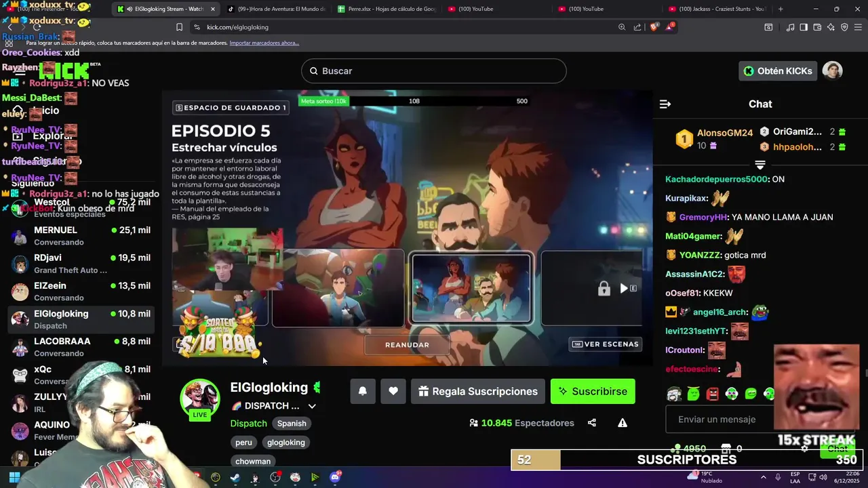The width and height of the screenshot is (868, 488).
Task: Click the chowman tag
Action: (253, 462)
